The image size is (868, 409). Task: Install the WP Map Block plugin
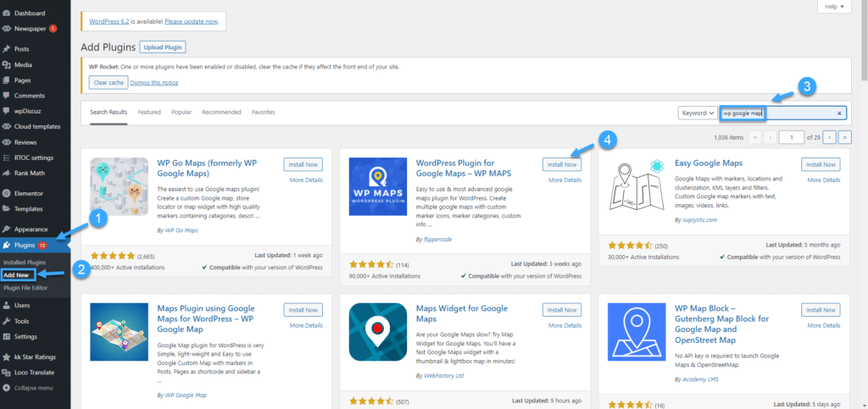(821, 310)
